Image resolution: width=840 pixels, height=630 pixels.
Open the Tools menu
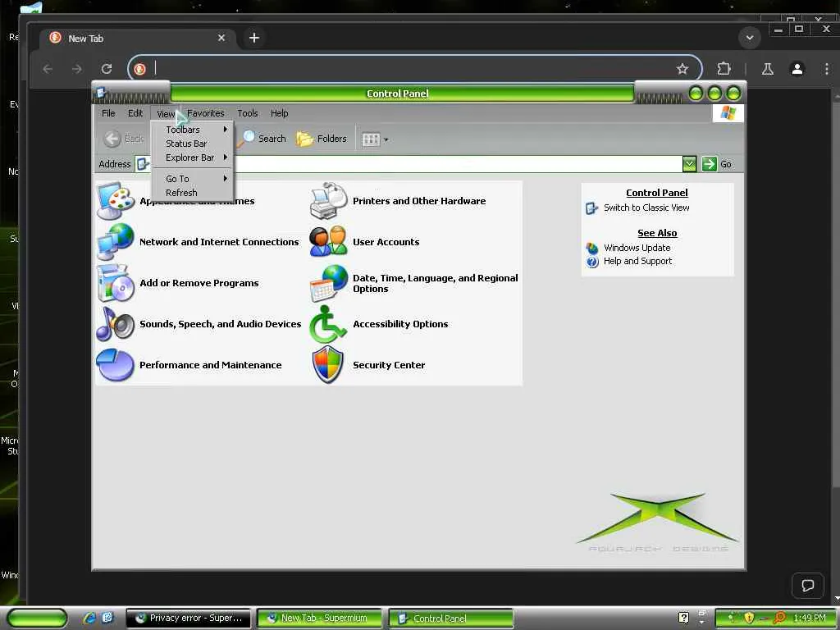(248, 113)
